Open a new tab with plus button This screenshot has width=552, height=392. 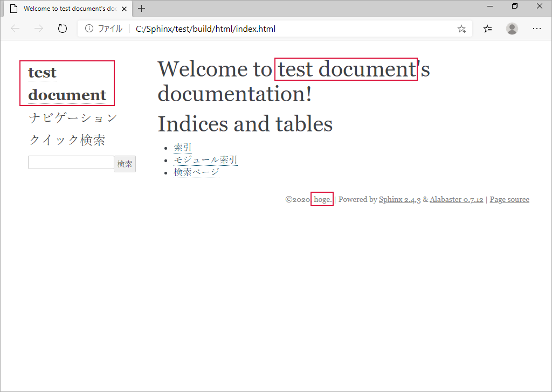142,9
